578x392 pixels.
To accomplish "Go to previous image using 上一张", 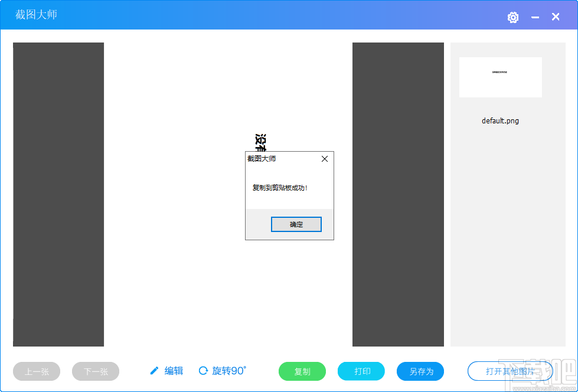I will click(36, 371).
